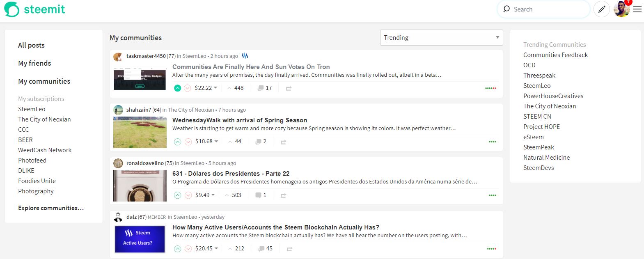Click ronaldoavelino's avatar icon
The height and width of the screenshot is (259, 644).
click(118, 163)
